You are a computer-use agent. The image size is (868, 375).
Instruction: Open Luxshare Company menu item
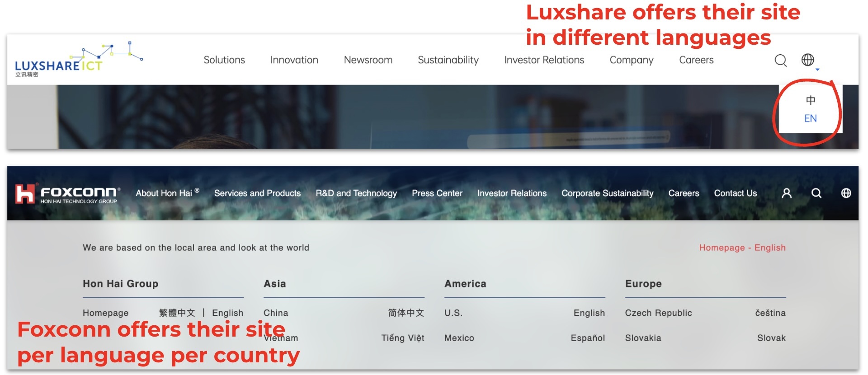pos(632,60)
